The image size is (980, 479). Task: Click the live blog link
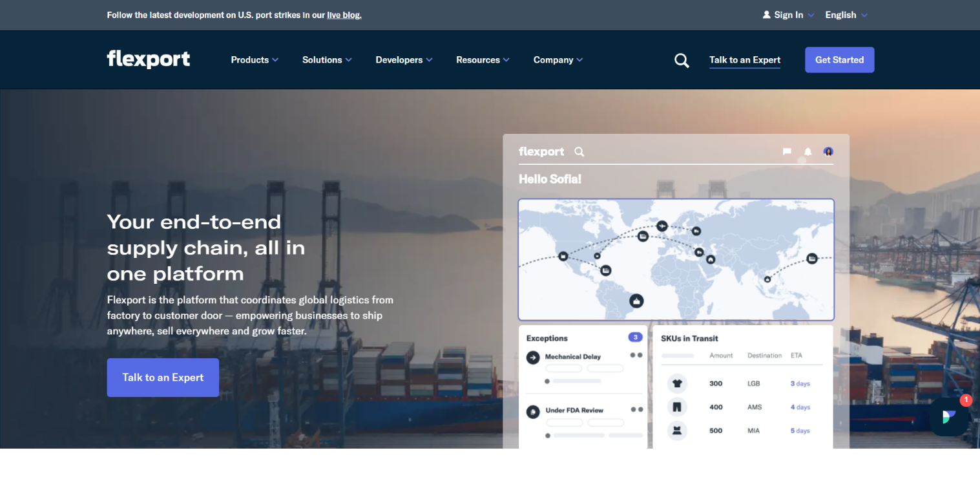coord(344,15)
